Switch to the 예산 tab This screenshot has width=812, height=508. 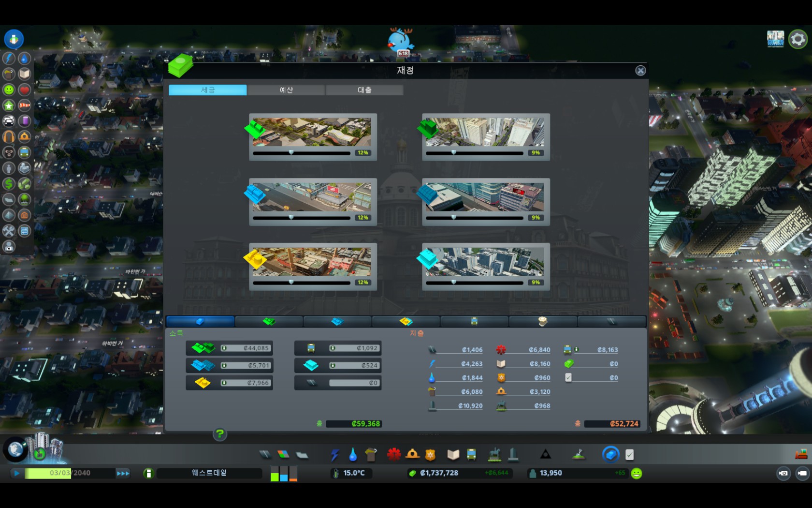point(286,90)
